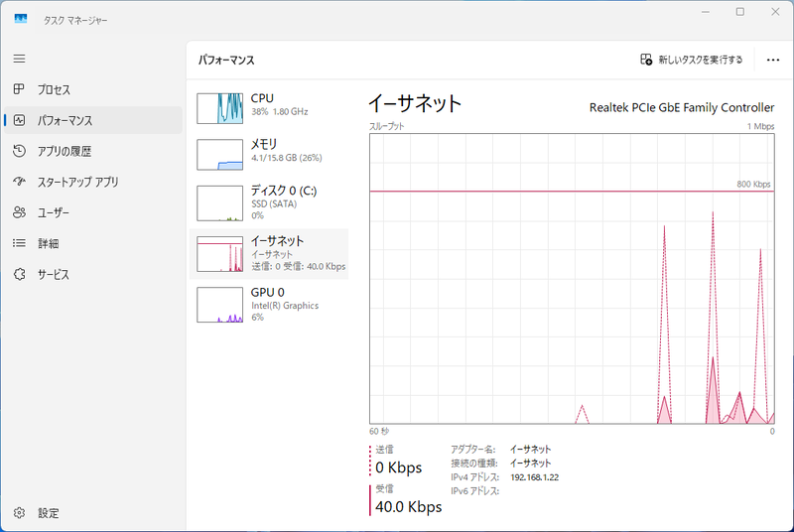Screen dimensions: 794x532
Task: Open the サービス puzzle icon
Action: click(x=19, y=274)
